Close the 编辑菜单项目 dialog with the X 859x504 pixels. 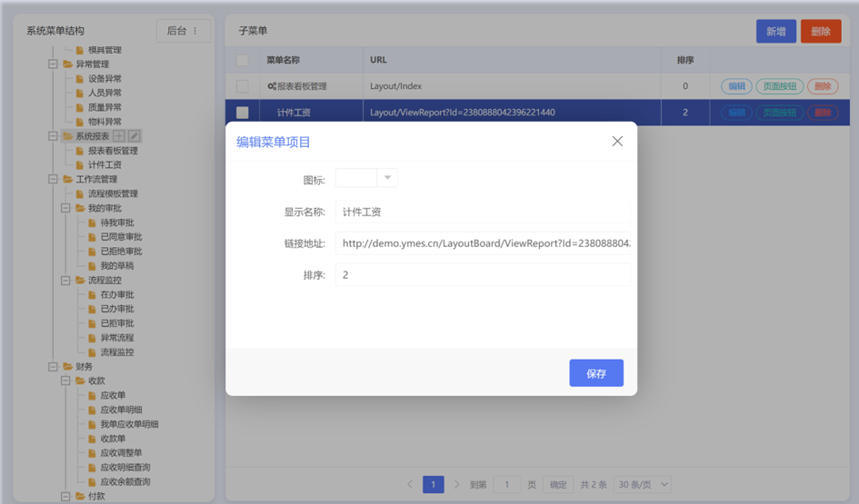(x=617, y=141)
